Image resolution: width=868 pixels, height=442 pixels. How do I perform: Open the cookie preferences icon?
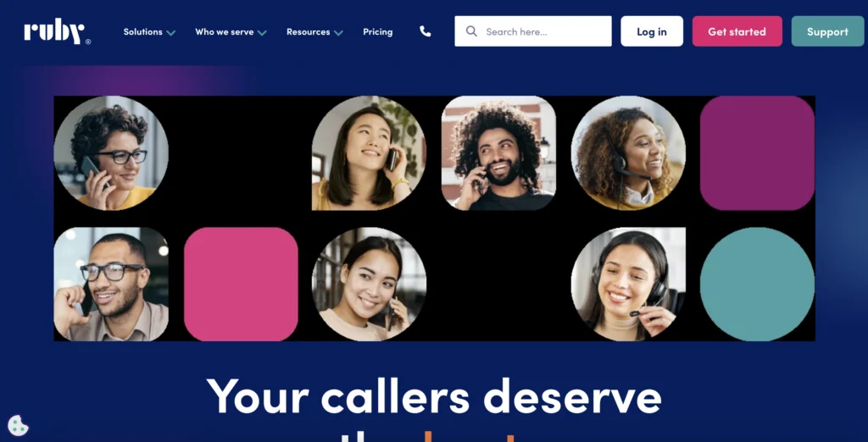click(x=18, y=425)
